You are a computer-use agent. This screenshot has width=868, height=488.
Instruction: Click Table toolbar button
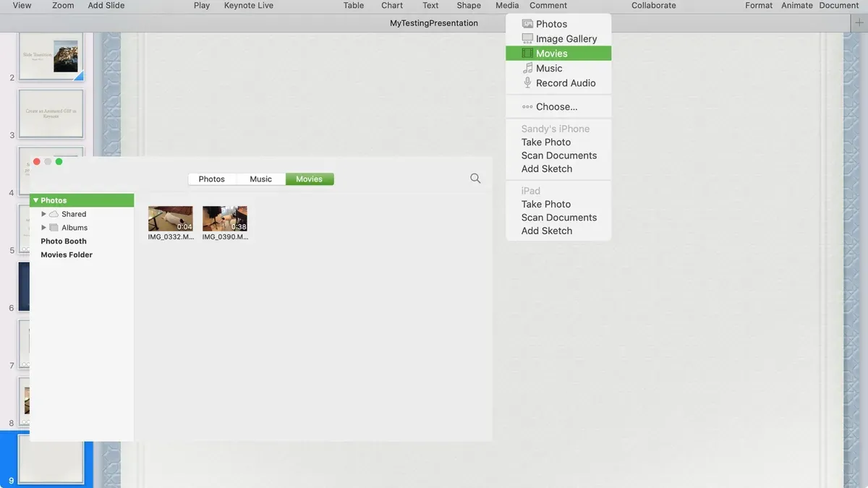click(354, 5)
